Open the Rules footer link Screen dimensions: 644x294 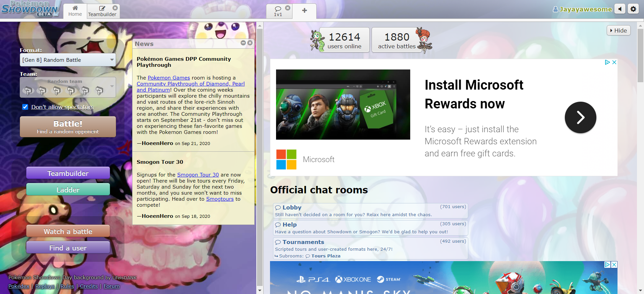coord(67,286)
